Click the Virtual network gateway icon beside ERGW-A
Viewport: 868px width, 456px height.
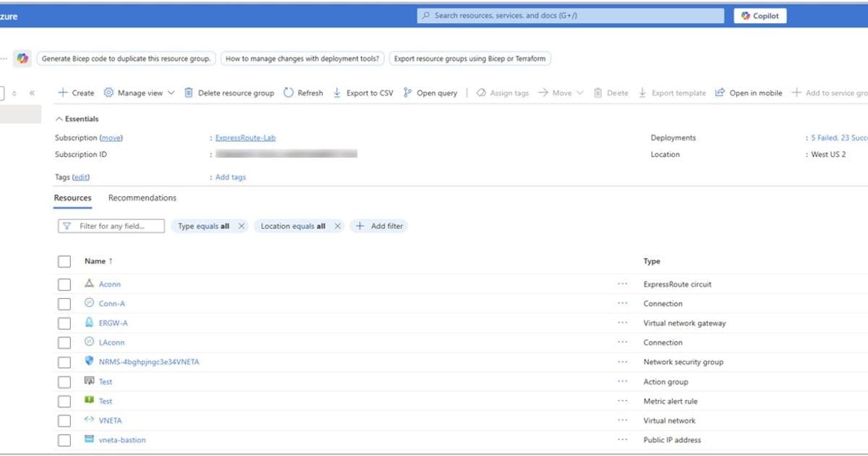[x=88, y=323]
